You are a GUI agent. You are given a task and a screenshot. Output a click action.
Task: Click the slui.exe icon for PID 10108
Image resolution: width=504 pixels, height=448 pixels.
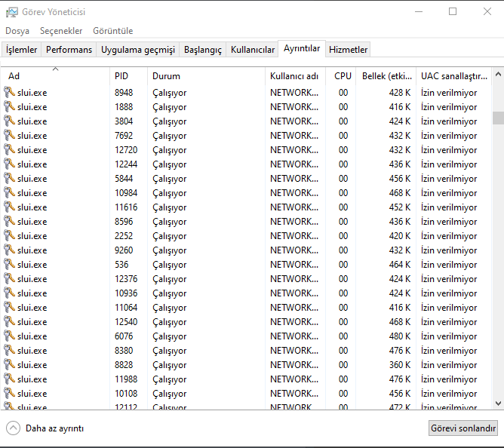9,394
